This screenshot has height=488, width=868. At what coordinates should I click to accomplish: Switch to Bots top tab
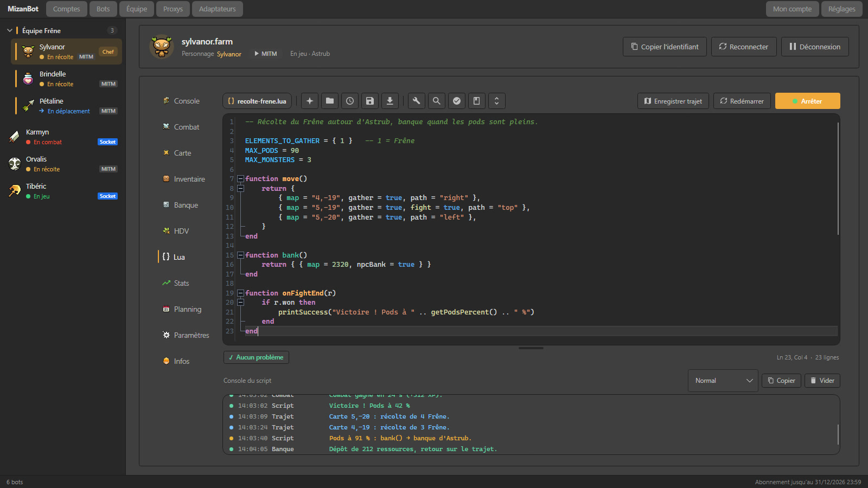(x=103, y=9)
